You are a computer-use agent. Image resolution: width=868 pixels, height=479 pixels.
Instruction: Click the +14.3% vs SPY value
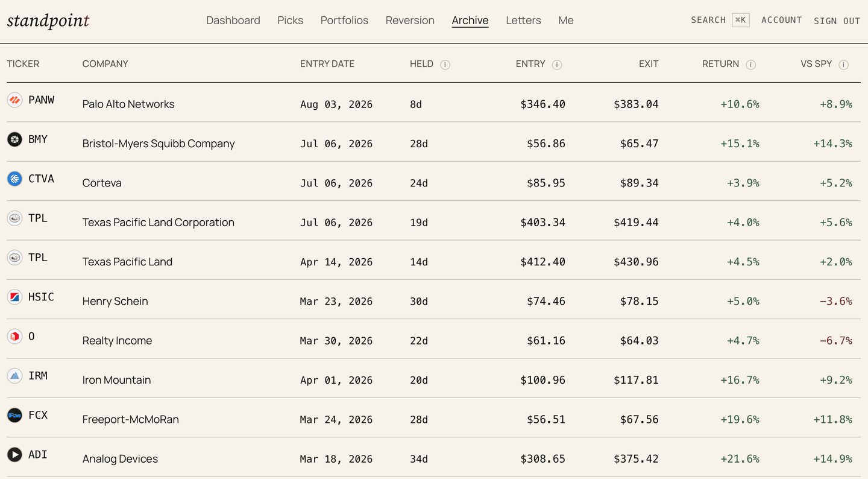[833, 144]
